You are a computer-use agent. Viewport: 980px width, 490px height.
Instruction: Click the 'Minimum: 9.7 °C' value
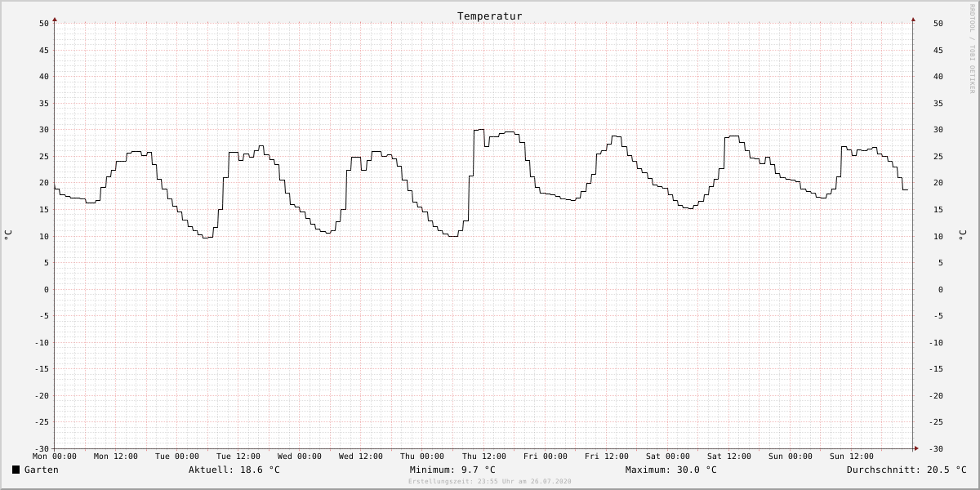[452, 470]
